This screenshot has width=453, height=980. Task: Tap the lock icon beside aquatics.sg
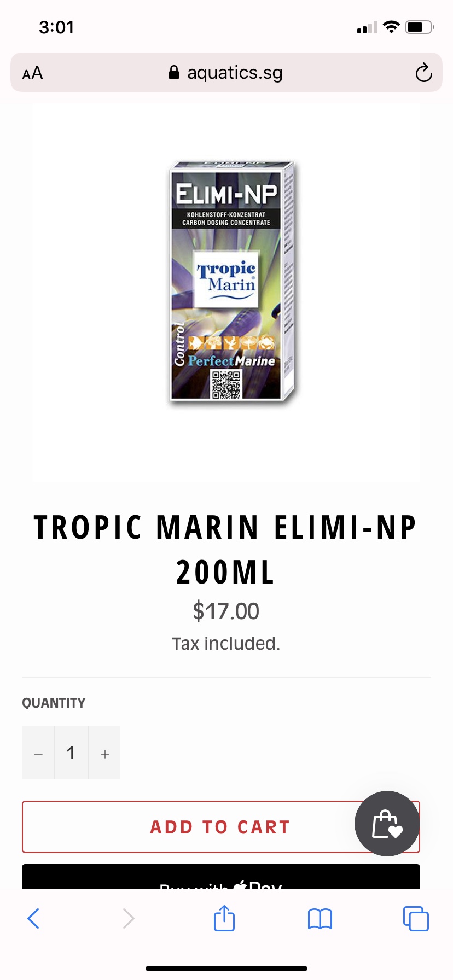pos(174,73)
